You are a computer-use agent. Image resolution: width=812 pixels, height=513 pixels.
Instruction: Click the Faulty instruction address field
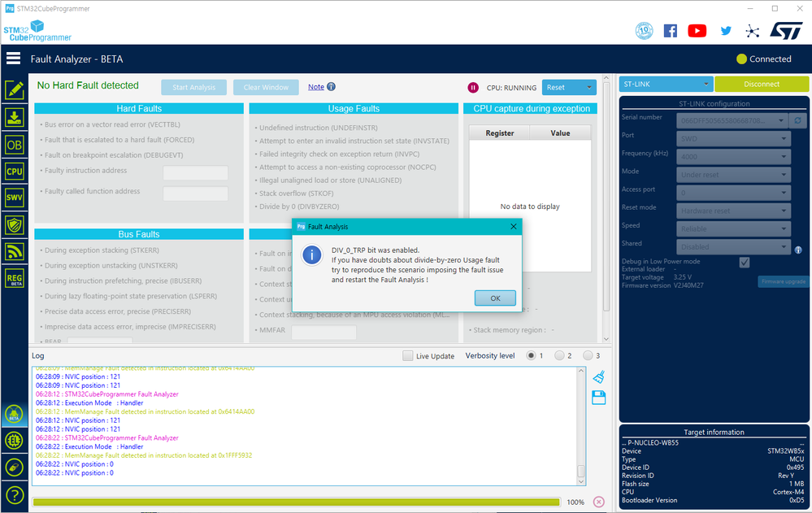tap(195, 172)
